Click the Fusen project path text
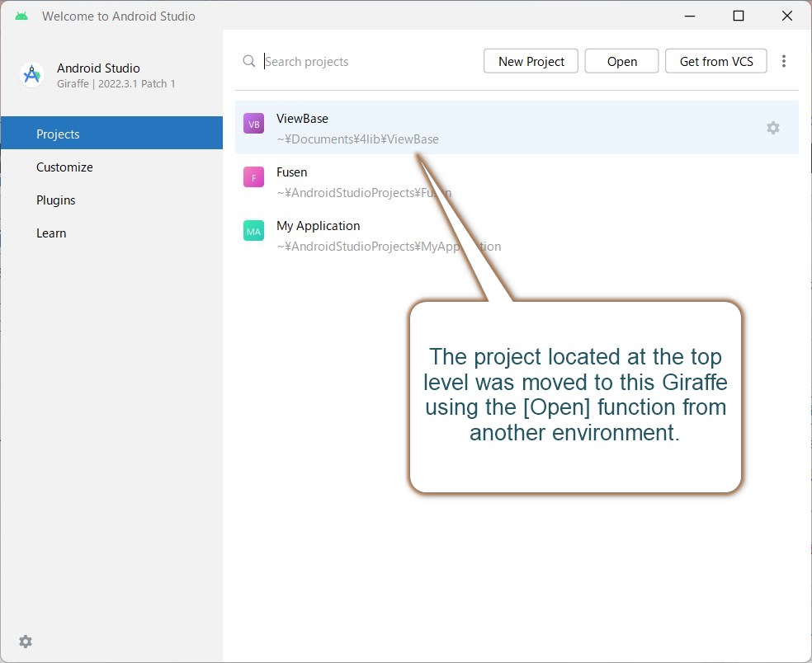 click(x=364, y=192)
